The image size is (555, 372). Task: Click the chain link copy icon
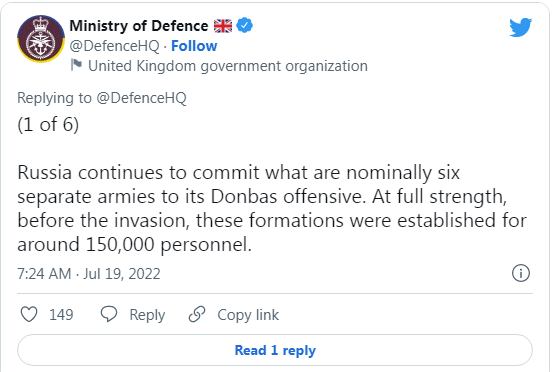pos(197,314)
